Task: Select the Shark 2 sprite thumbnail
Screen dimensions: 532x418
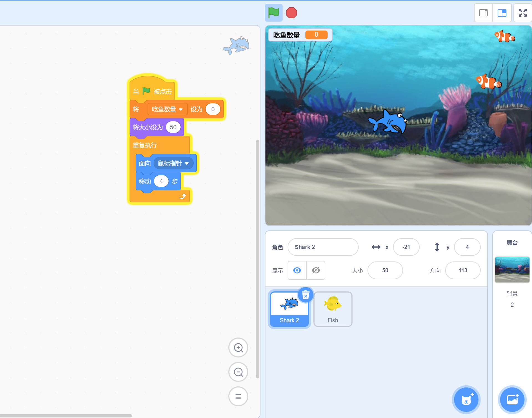Action: click(x=289, y=309)
